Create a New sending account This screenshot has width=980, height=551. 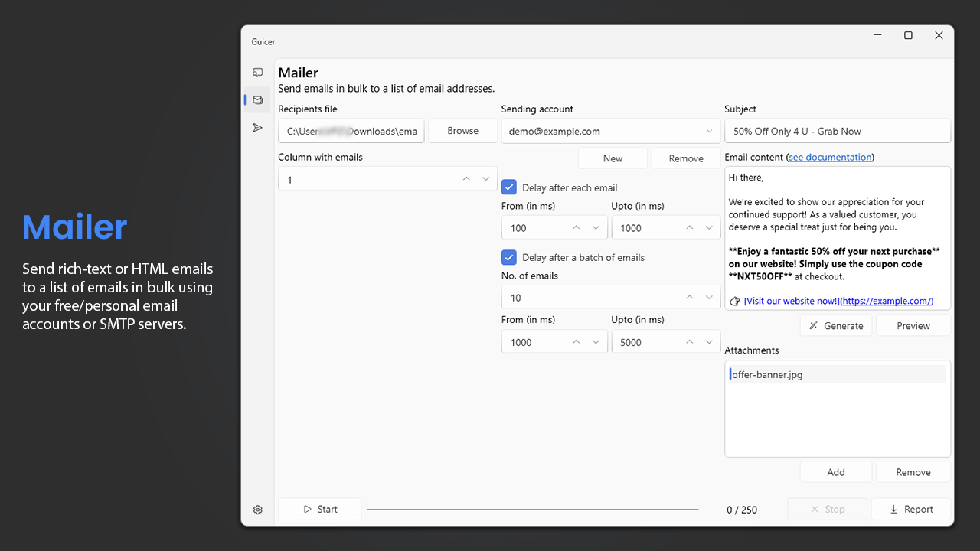coord(612,158)
